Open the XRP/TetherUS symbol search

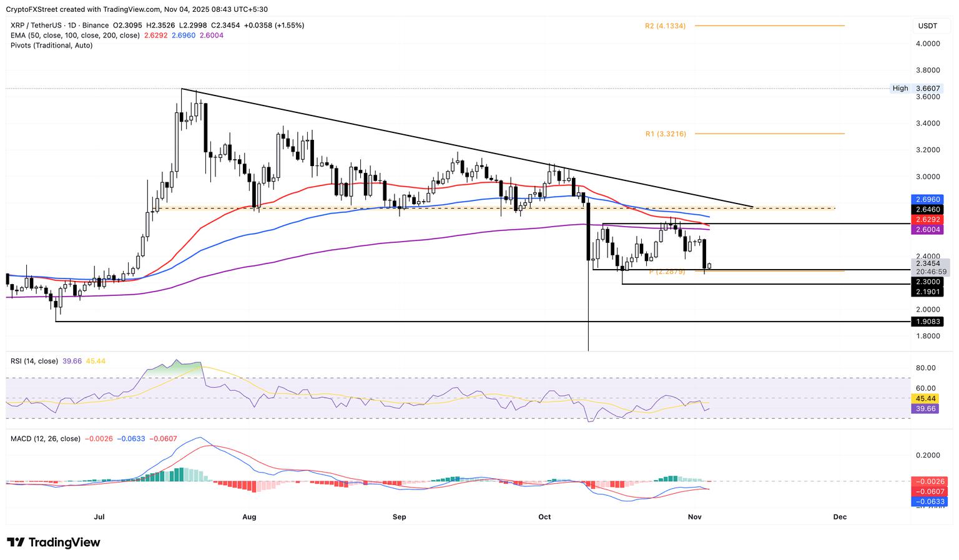tap(37, 25)
